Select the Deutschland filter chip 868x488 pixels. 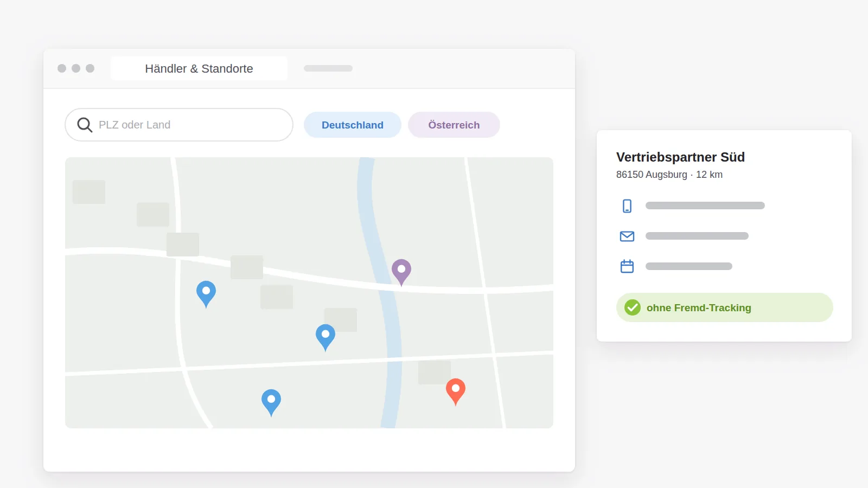[x=353, y=125]
